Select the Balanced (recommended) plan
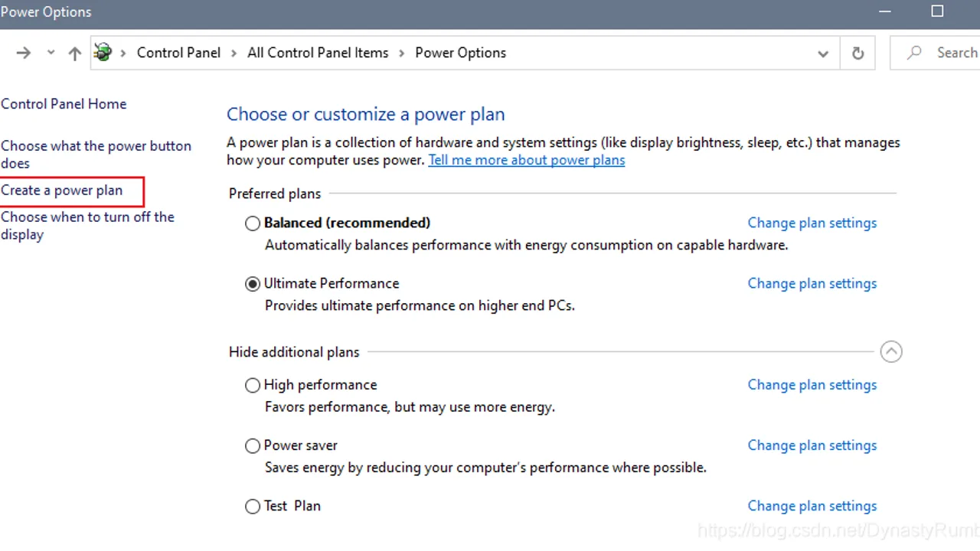Image resolution: width=980 pixels, height=551 pixels. (253, 223)
